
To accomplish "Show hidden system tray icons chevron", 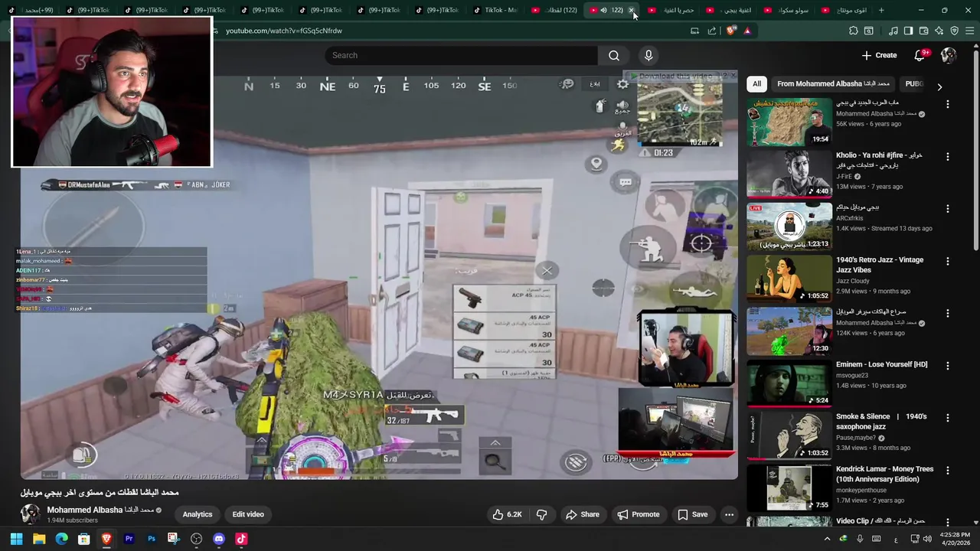I will 827,539.
